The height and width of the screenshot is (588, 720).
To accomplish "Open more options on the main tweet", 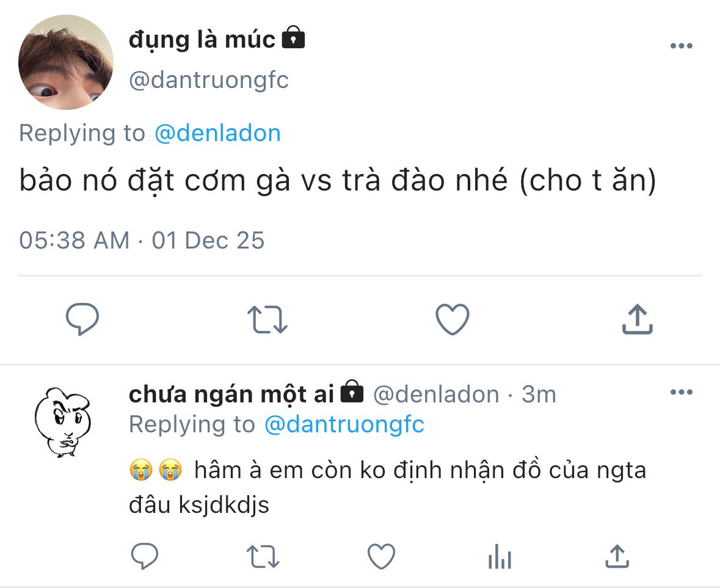I will click(x=681, y=46).
